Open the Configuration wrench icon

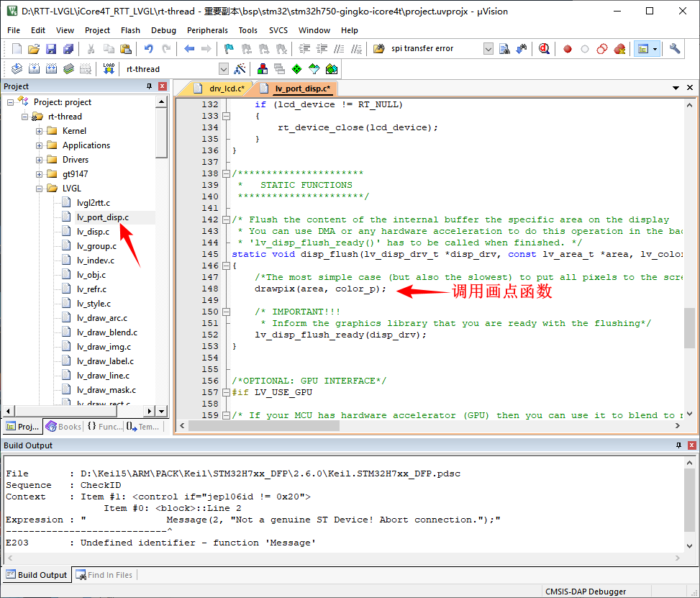675,49
